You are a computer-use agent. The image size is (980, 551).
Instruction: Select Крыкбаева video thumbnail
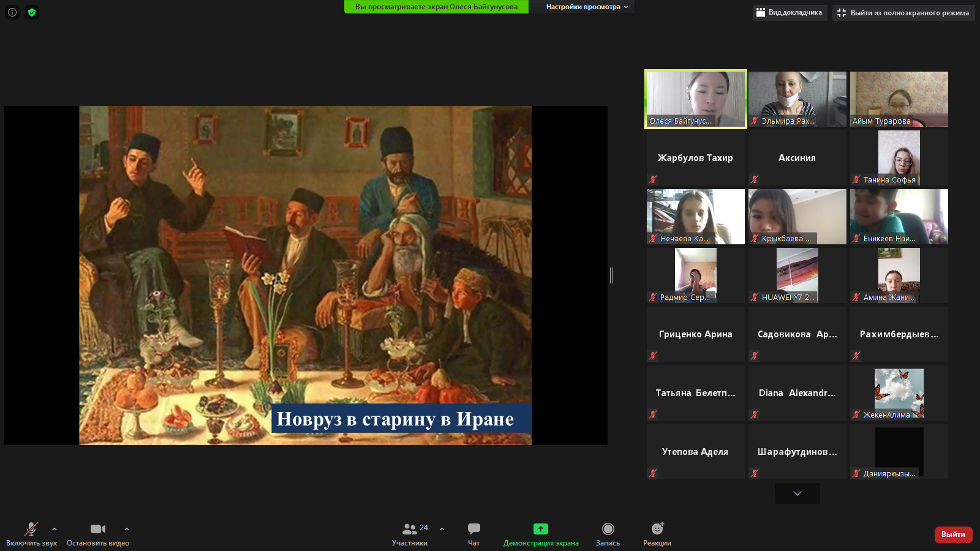(797, 217)
